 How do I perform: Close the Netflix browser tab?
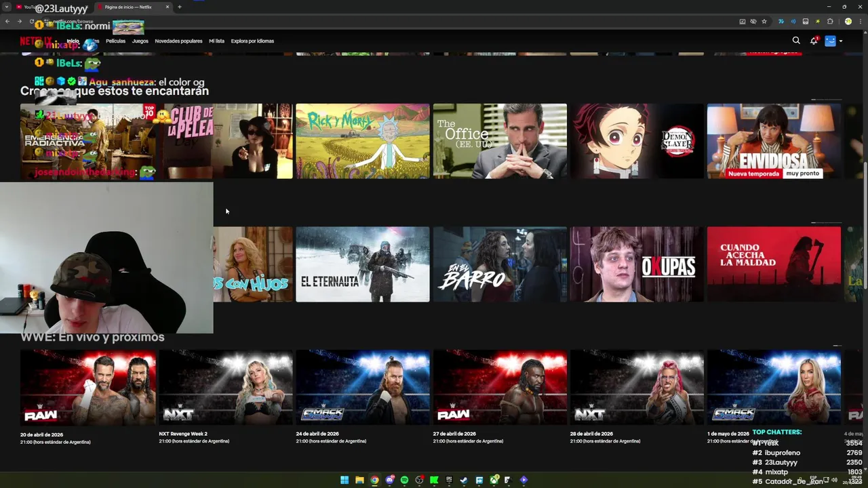coord(167,7)
